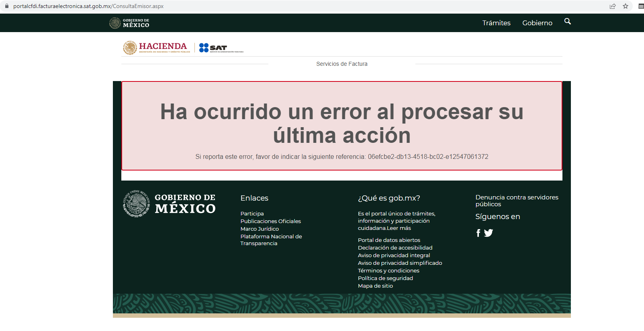Bookmark page with star icon
The width and height of the screenshot is (644, 331).
(626, 6)
